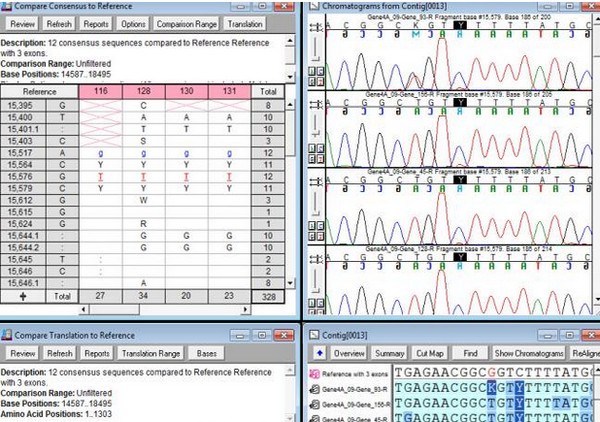Toggle the green A trace in Gene_156-R chromatogram
This screenshot has height=422, width=600.
coord(312,148)
